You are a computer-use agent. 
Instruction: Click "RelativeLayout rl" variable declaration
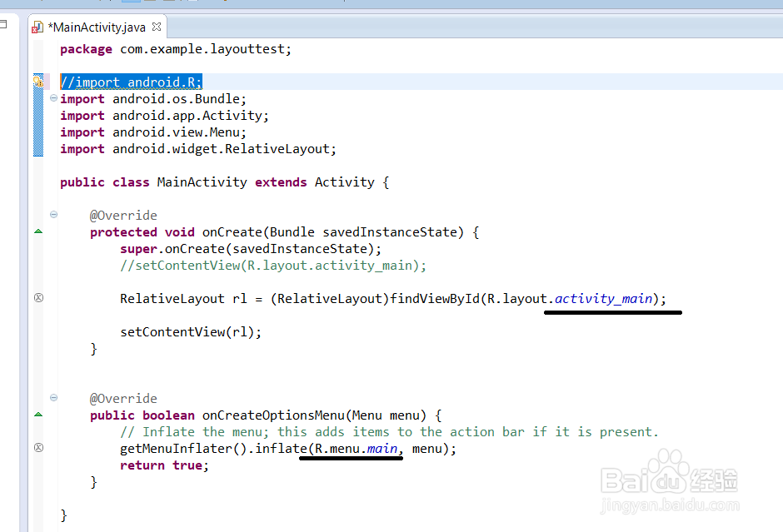183,299
